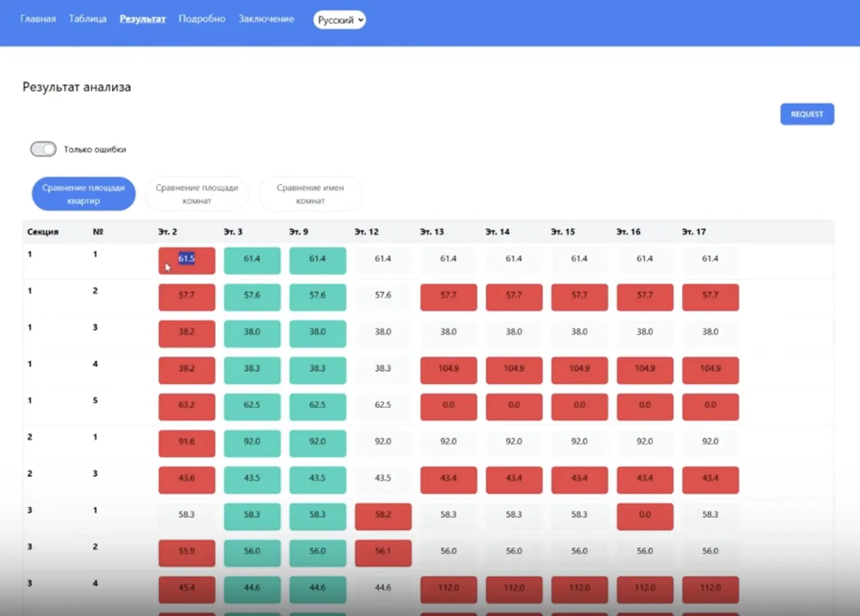Click the red 104.9 cell under Эт. 13
Image resolution: width=860 pixels, height=616 pixels.
pos(448,370)
